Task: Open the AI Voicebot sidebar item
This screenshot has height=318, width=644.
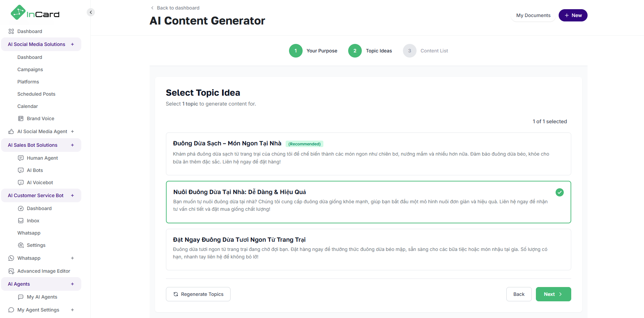Action: (40, 182)
